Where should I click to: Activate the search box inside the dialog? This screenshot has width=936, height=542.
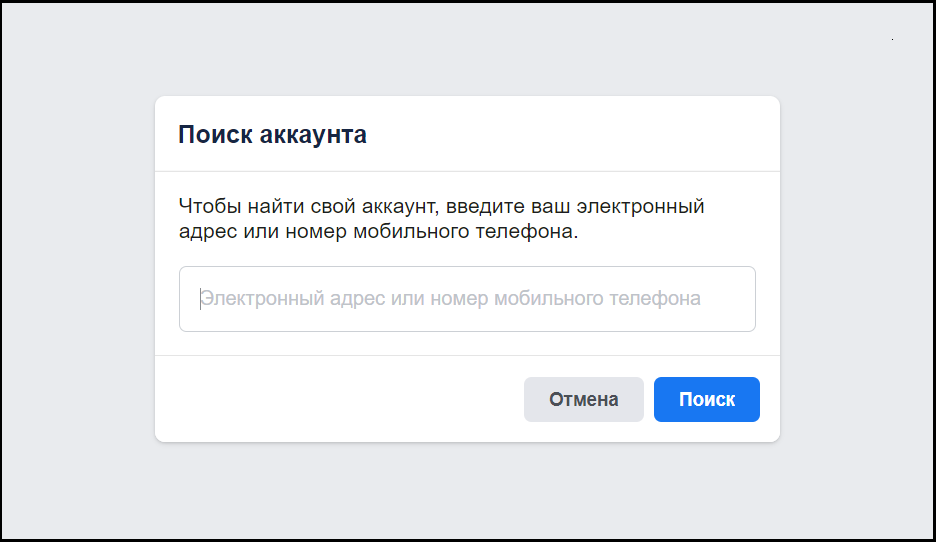tap(467, 299)
